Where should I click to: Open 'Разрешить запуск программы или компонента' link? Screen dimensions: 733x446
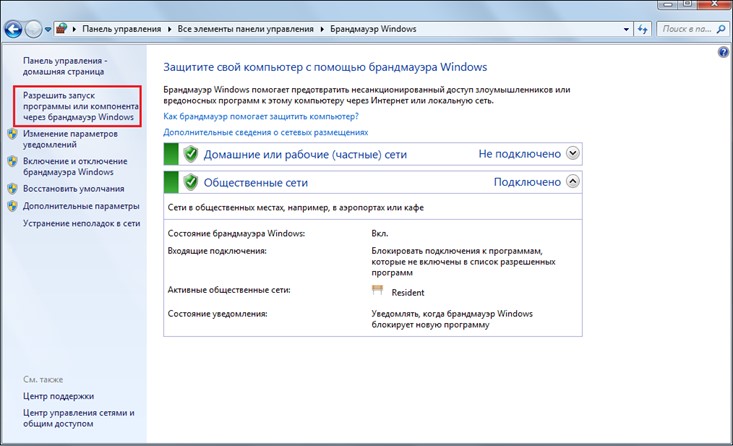(81, 106)
